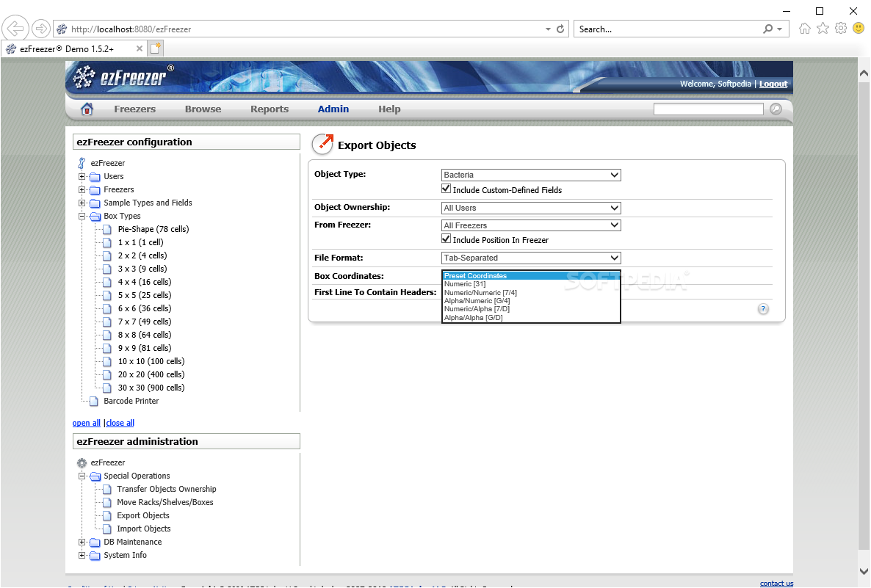Click the Box Types open folder icon
This screenshot has height=588, width=871.
click(x=95, y=217)
